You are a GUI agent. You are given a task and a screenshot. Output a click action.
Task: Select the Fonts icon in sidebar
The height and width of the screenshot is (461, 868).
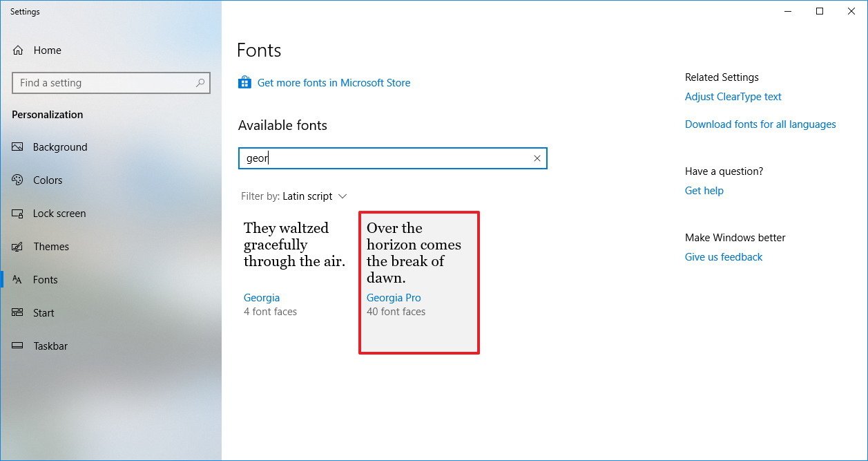pyautogui.click(x=18, y=280)
